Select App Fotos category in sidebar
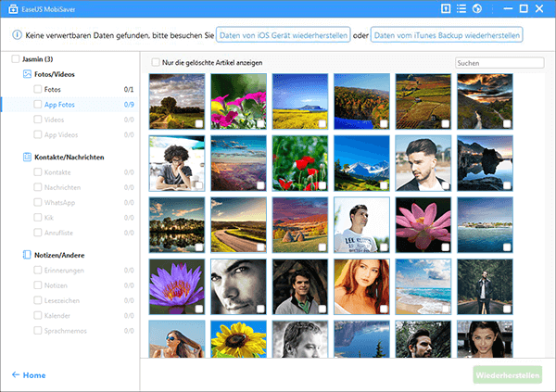 coord(61,105)
